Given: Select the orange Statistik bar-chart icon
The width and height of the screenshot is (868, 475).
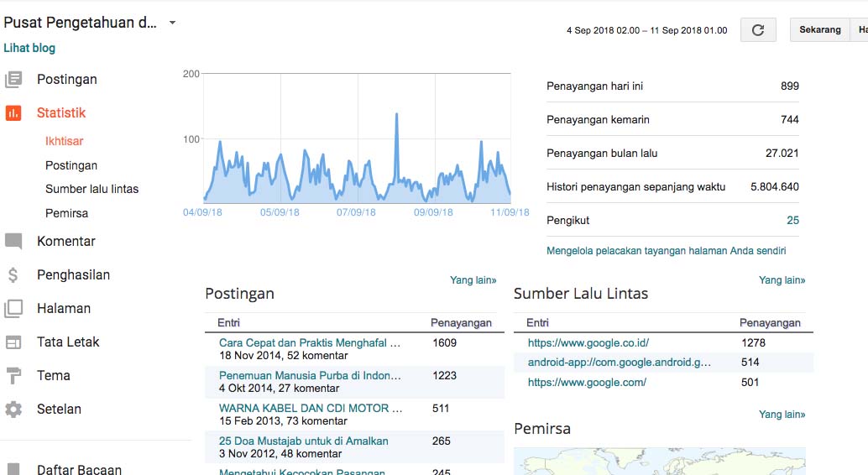Looking at the screenshot, I should (x=13, y=113).
